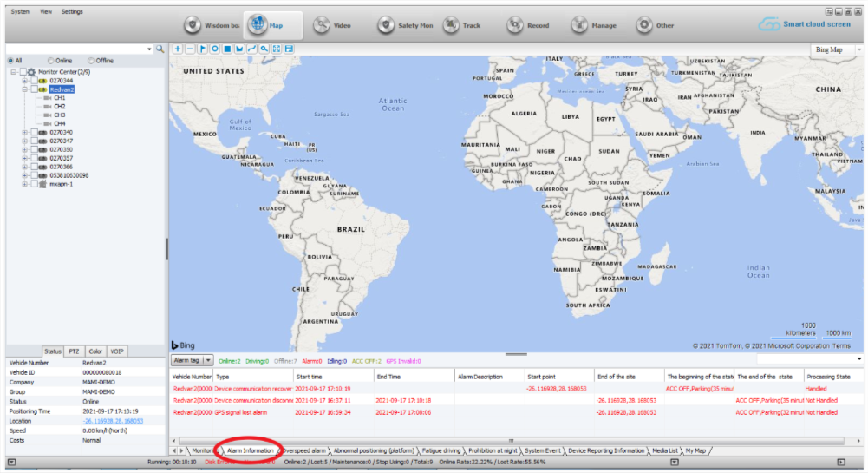868x473 pixels.
Task: Click the map search magnifier tool
Action: (x=264, y=49)
